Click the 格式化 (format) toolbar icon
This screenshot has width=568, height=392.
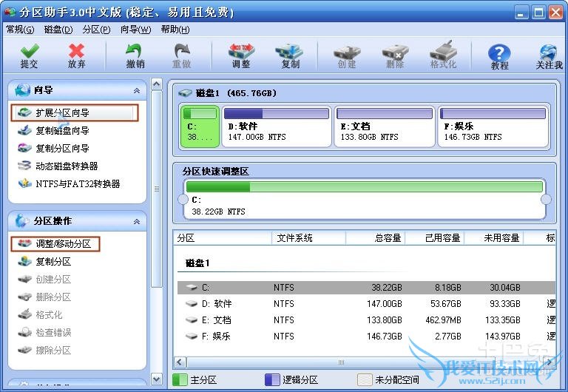[x=443, y=55]
